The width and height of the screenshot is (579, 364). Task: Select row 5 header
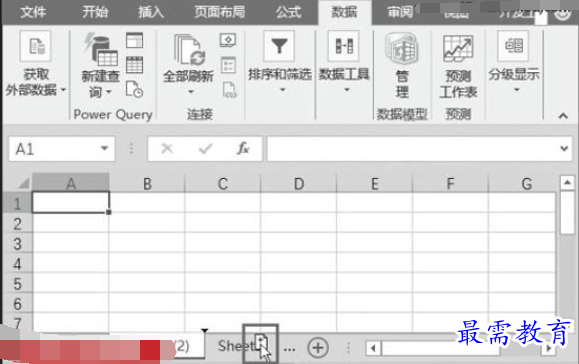point(17,283)
